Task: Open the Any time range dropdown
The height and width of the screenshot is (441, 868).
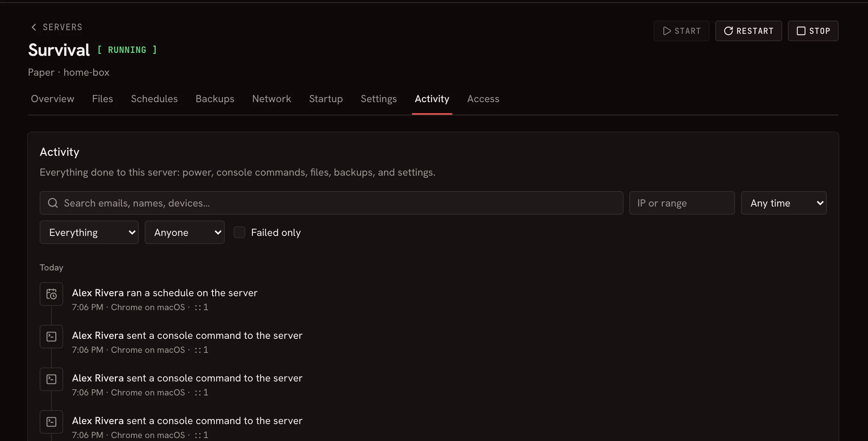Action: [x=784, y=203]
